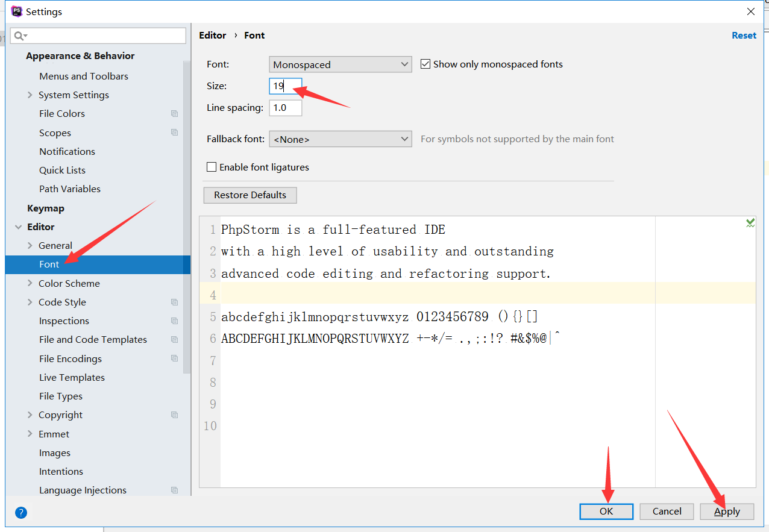Collapse the Editor tree section
The height and width of the screenshot is (532, 769).
17,227
